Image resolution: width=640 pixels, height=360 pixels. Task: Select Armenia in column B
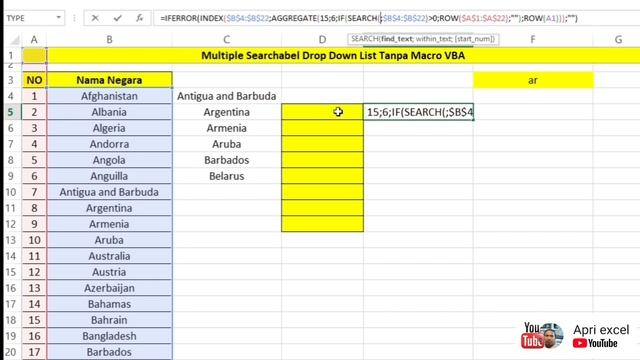pos(109,224)
